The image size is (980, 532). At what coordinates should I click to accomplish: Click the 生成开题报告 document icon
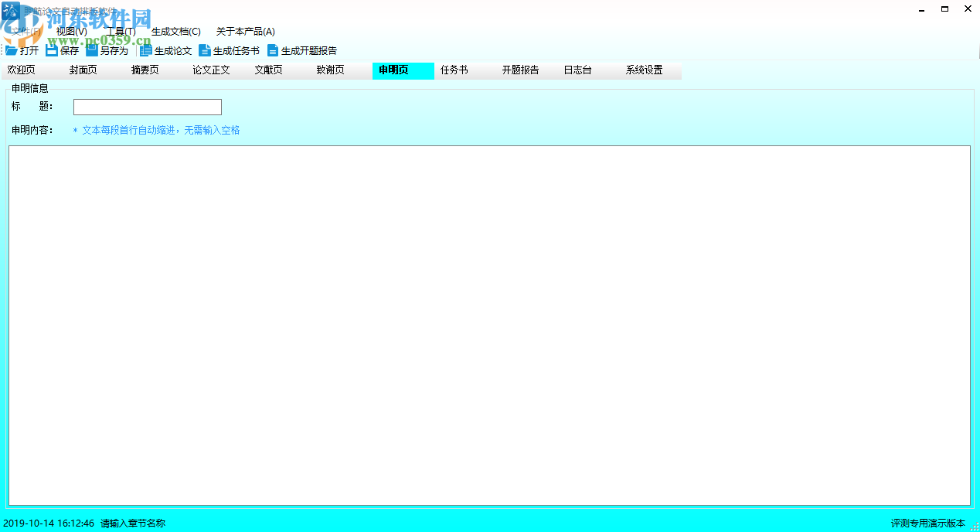point(273,50)
